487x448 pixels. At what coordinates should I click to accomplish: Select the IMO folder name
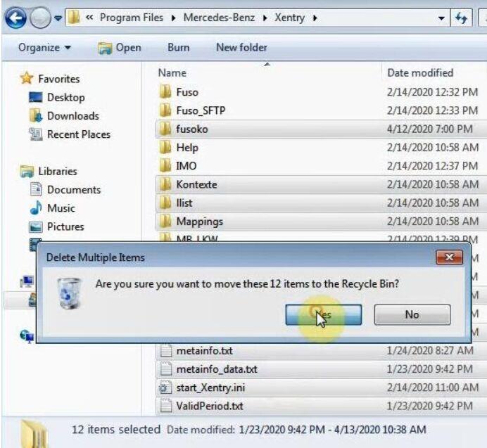[186, 166]
